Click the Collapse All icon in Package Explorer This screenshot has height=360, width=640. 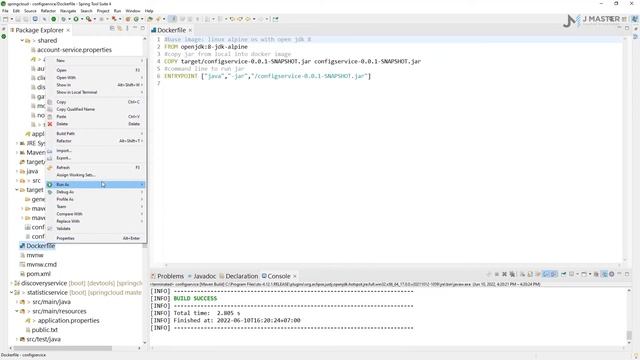point(112,29)
